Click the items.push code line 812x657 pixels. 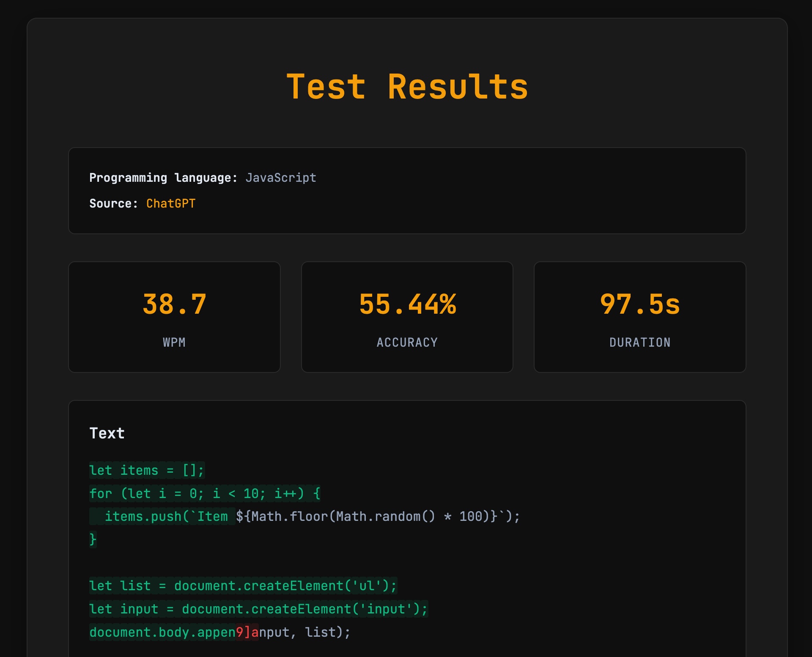tap(304, 516)
